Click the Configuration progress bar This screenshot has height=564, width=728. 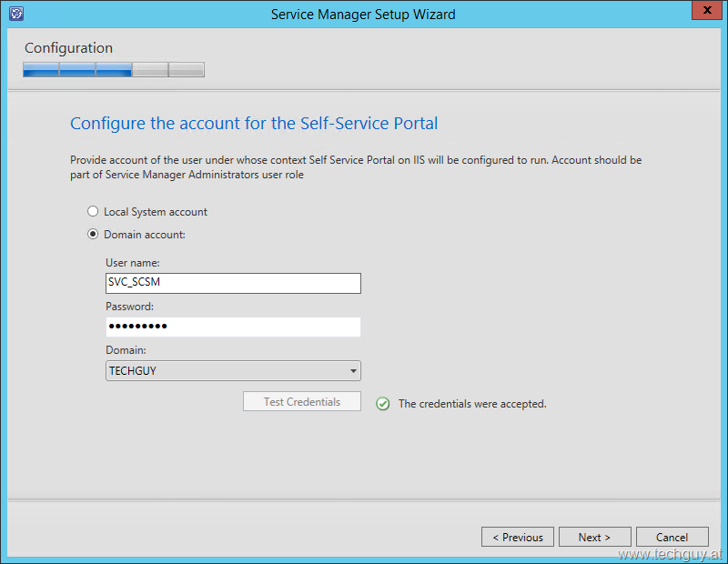coord(114,70)
